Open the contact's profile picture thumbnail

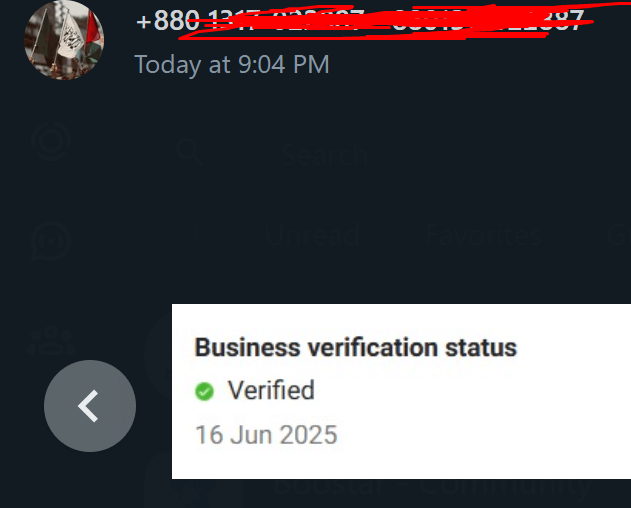pyautogui.click(x=64, y=40)
